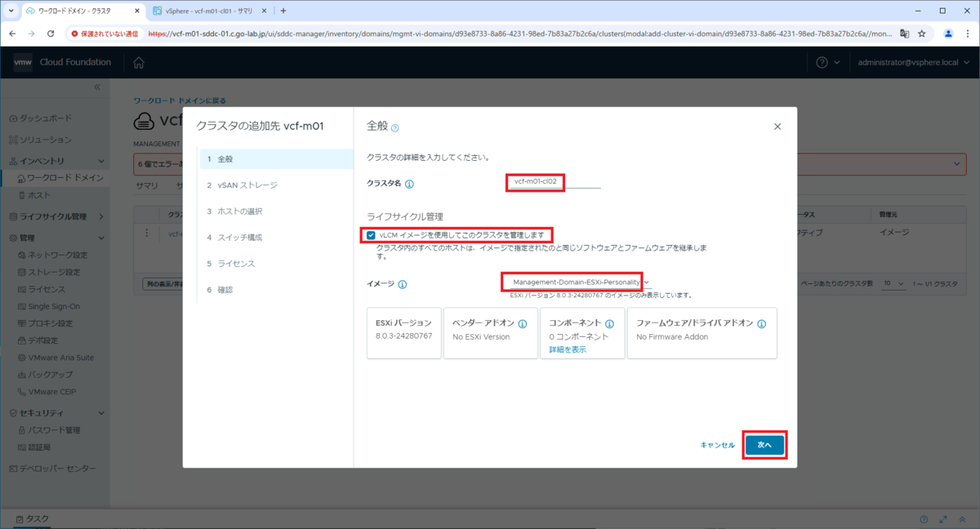Click the three-dot actions icon in cluster row
980x529 pixels.
coord(147,233)
